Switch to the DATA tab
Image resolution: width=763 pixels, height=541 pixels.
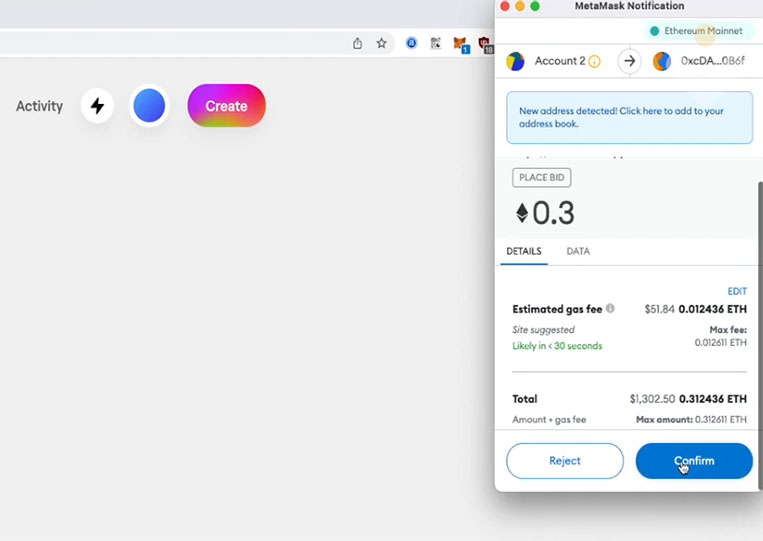[x=578, y=252]
